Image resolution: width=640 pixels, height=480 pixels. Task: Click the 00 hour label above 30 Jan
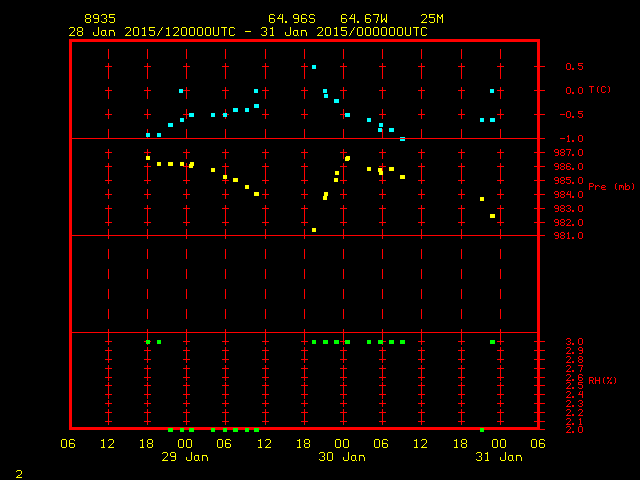pyautogui.click(x=342, y=444)
